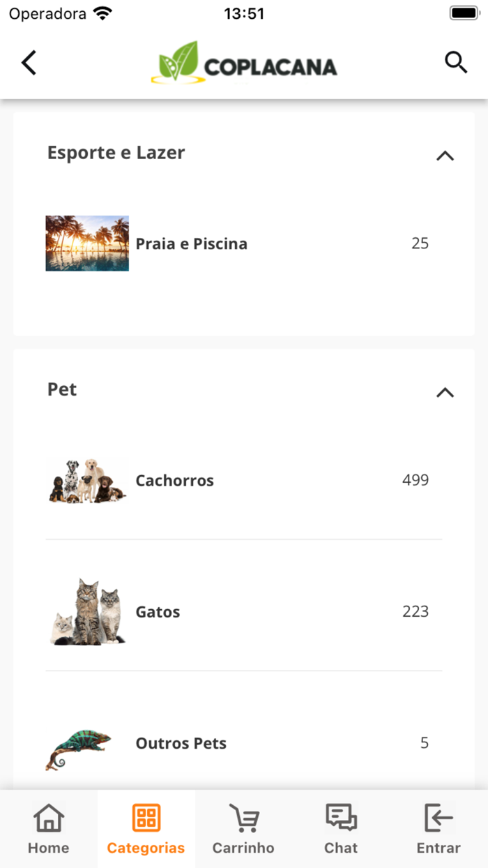Viewport: 488px width, 868px height.
Task: Tap the Entrar login icon
Action: coord(439,818)
